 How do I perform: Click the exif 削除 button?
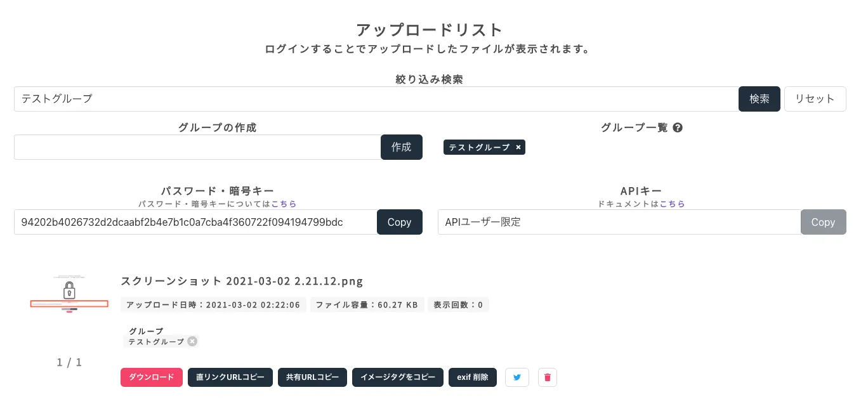[473, 377]
